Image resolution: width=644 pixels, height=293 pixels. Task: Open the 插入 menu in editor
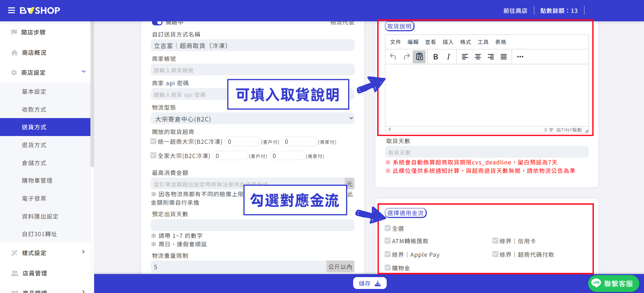[x=448, y=42]
